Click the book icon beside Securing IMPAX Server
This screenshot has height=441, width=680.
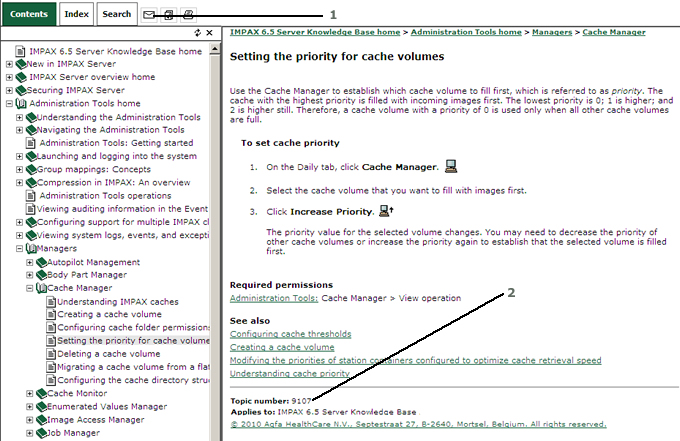point(21,90)
